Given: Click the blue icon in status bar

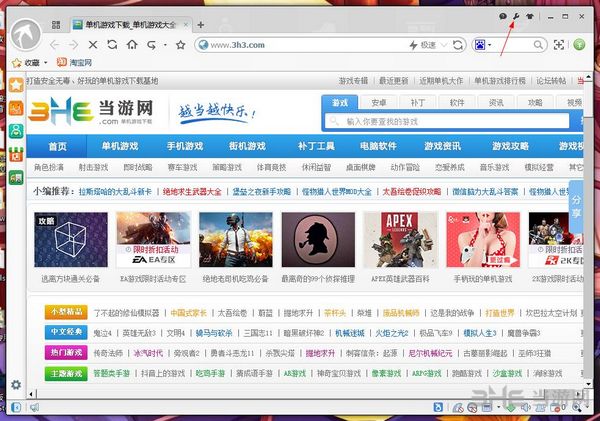Looking at the screenshot, I should [x=438, y=407].
